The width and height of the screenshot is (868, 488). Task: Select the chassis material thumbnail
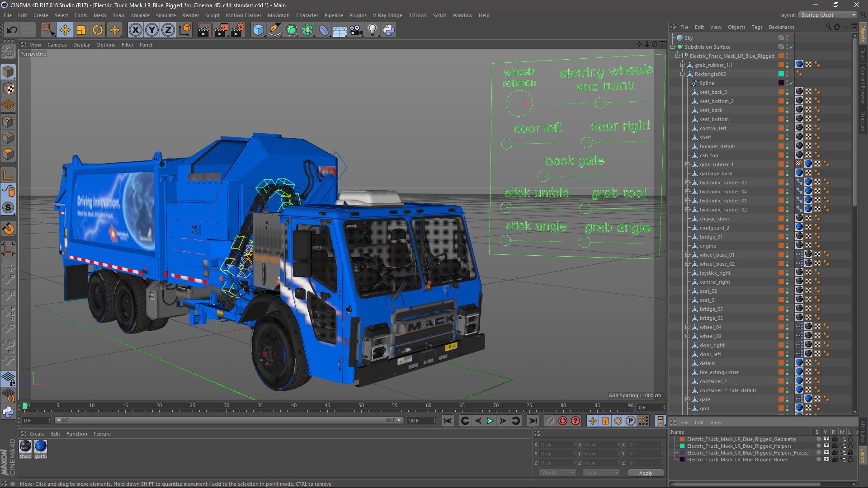[x=25, y=446]
